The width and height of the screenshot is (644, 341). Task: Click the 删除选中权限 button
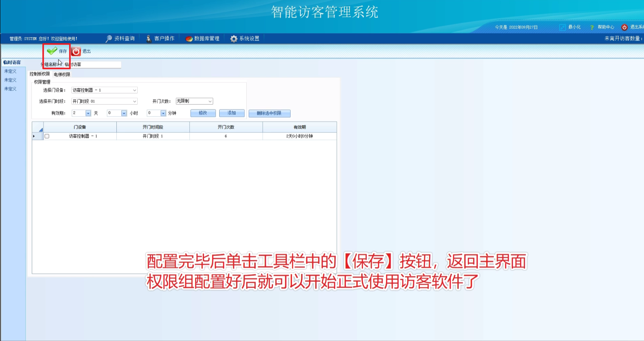click(x=269, y=113)
